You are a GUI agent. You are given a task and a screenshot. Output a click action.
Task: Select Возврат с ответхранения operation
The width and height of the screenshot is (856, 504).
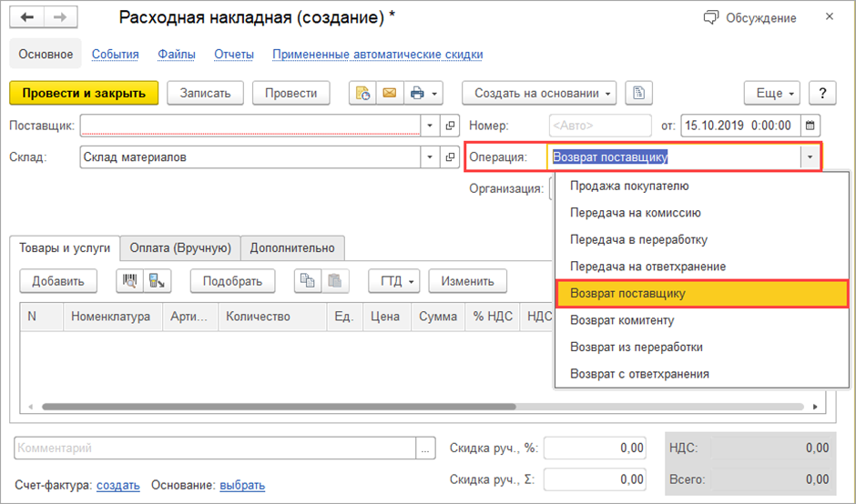701,374
